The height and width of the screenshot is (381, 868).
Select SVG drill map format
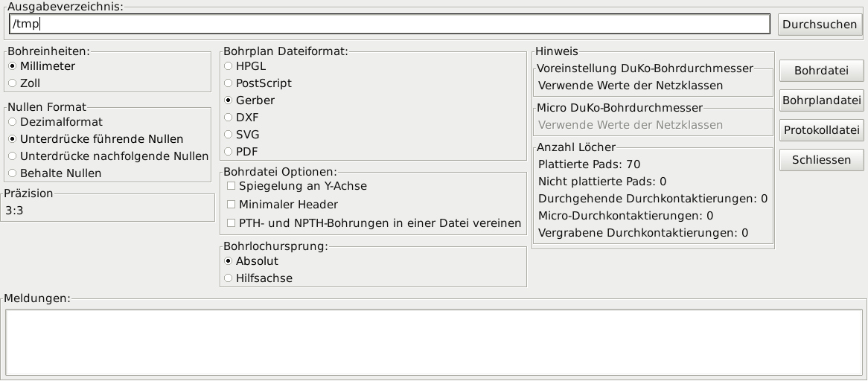tap(229, 135)
